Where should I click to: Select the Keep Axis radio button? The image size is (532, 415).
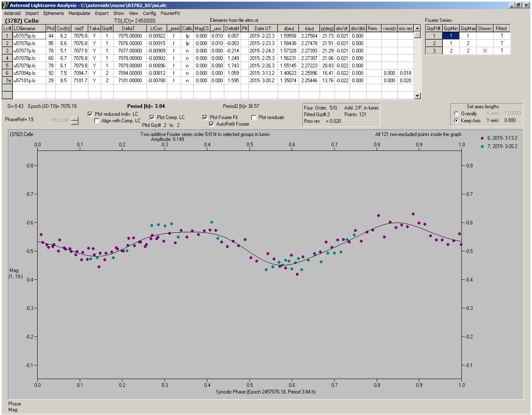click(456, 121)
